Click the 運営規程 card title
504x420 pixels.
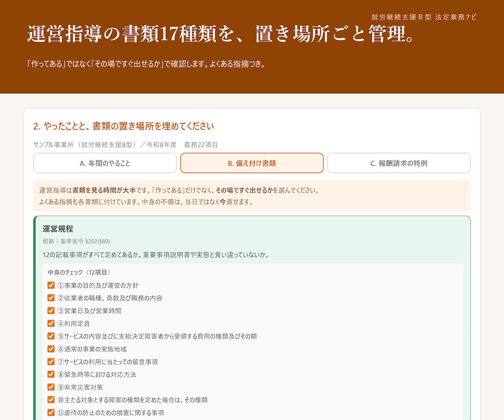(58, 229)
